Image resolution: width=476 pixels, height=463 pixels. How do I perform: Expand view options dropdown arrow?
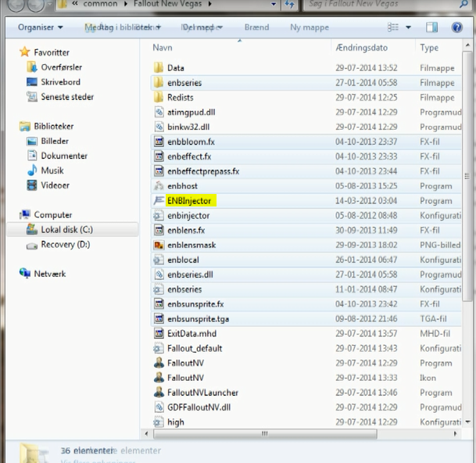coord(409,27)
